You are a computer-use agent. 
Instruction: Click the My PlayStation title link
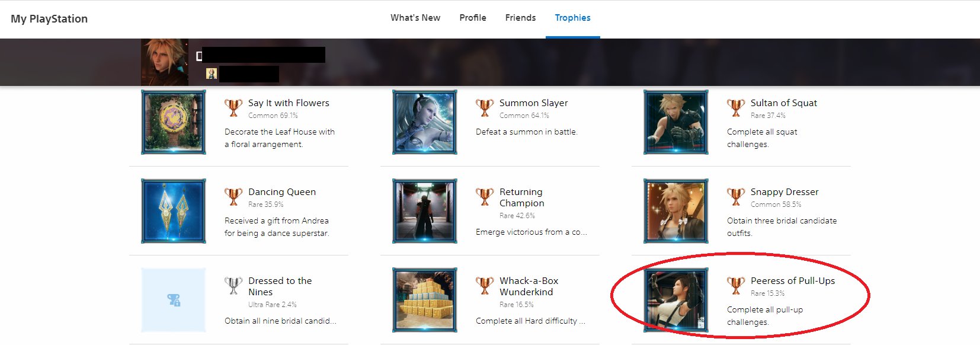coord(49,18)
